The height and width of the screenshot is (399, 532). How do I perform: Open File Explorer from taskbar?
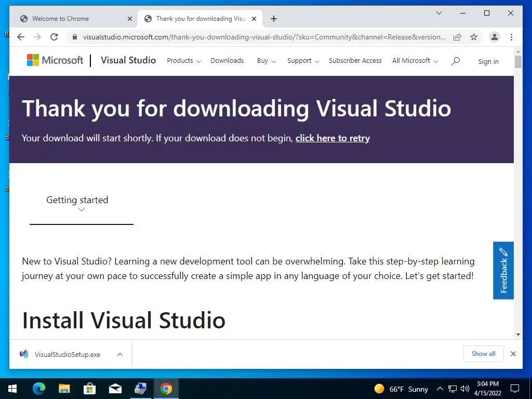(x=64, y=389)
